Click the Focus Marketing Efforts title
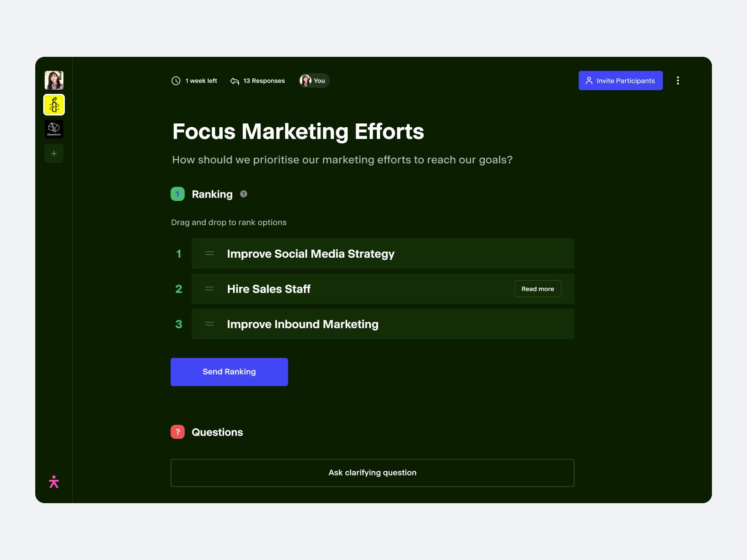Image resolution: width=747 pixels, height=560 pixels. point(298,131)
